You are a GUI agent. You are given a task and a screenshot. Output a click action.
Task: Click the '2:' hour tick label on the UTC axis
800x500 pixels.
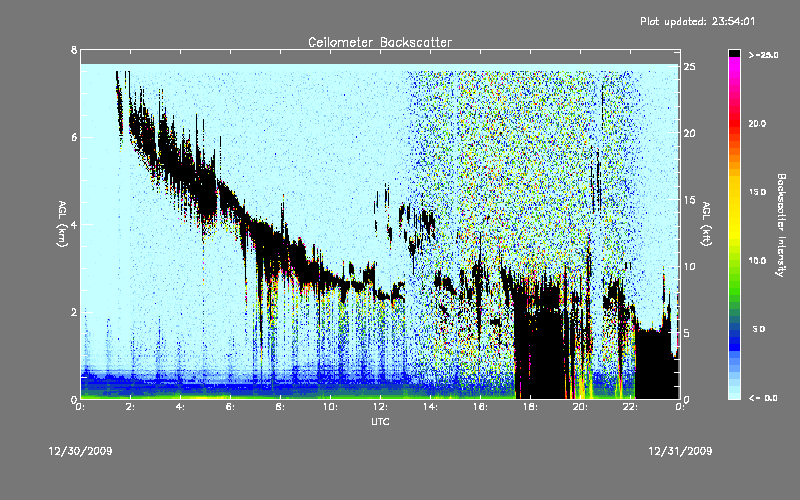131,407
